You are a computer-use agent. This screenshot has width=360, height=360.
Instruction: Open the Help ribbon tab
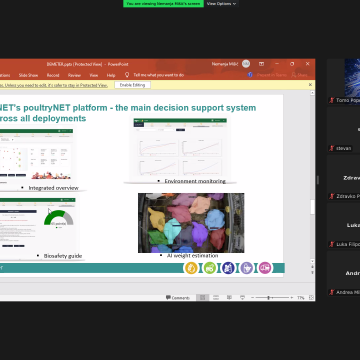pos(111,75)
